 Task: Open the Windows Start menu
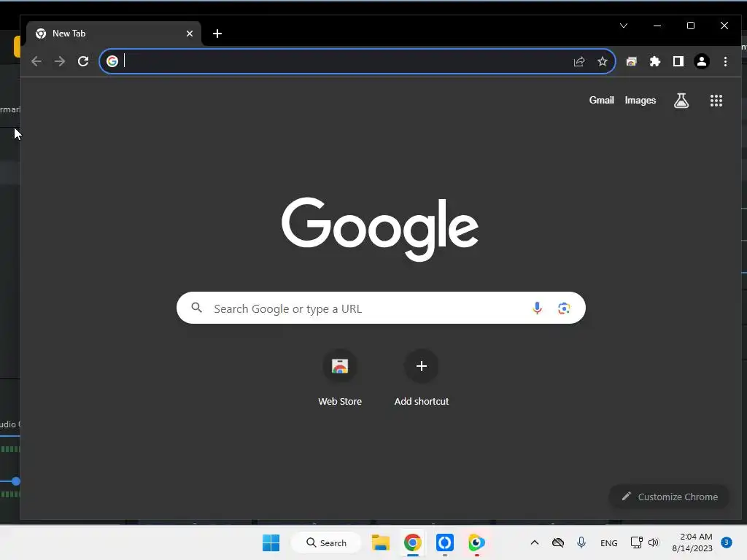click(x=271, y=542)
